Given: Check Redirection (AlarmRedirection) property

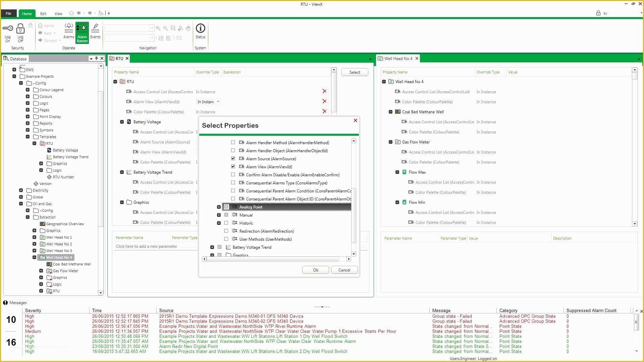Looking at the screenshot, I should click(226, 231).
